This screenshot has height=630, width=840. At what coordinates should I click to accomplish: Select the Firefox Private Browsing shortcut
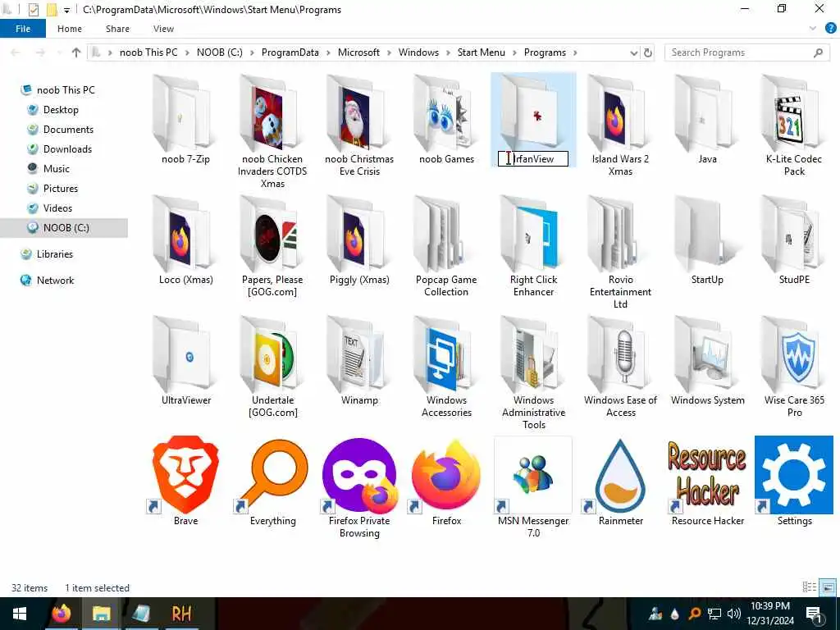point(359,475)
